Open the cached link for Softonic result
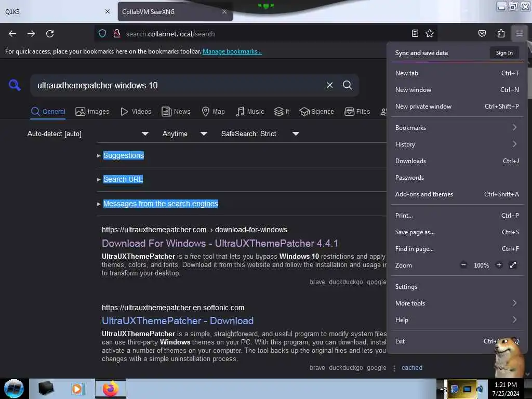This screenshot has width=532, height=399. (412, 367)
